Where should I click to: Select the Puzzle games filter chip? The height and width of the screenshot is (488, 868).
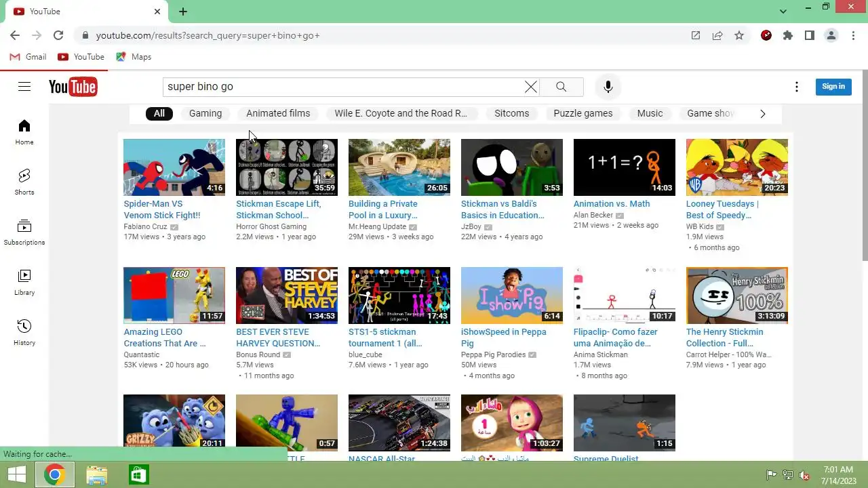point(583,114)
